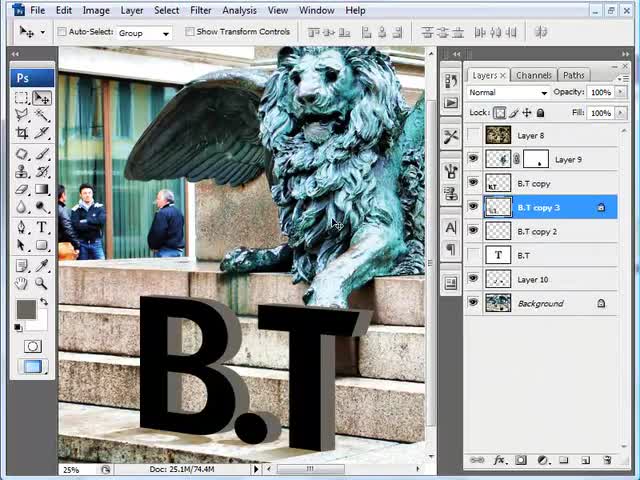This screenshot has height=480, width=640.
Task: Switch to the Paths tab
Action: (x=573, y=75)
